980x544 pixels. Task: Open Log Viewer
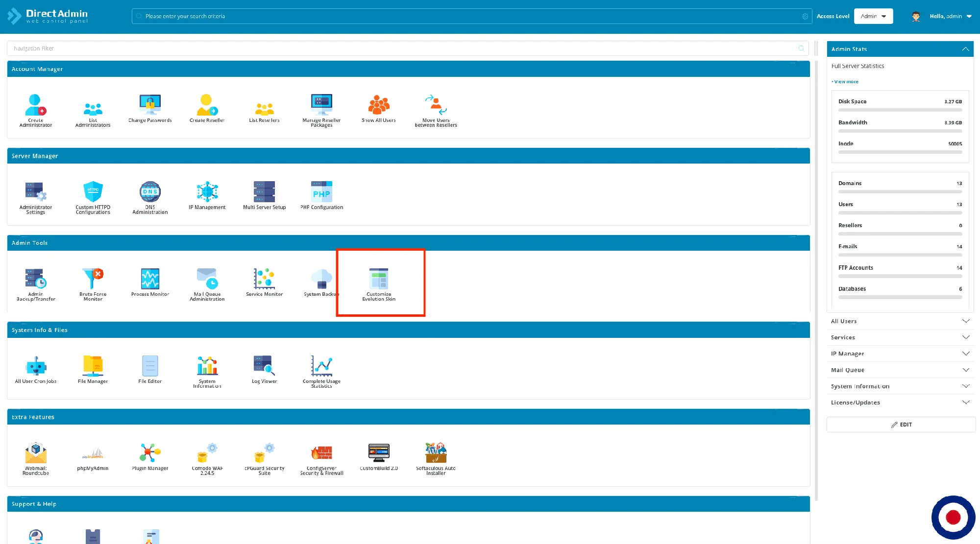pyautogui.click(x=264, y=369)
